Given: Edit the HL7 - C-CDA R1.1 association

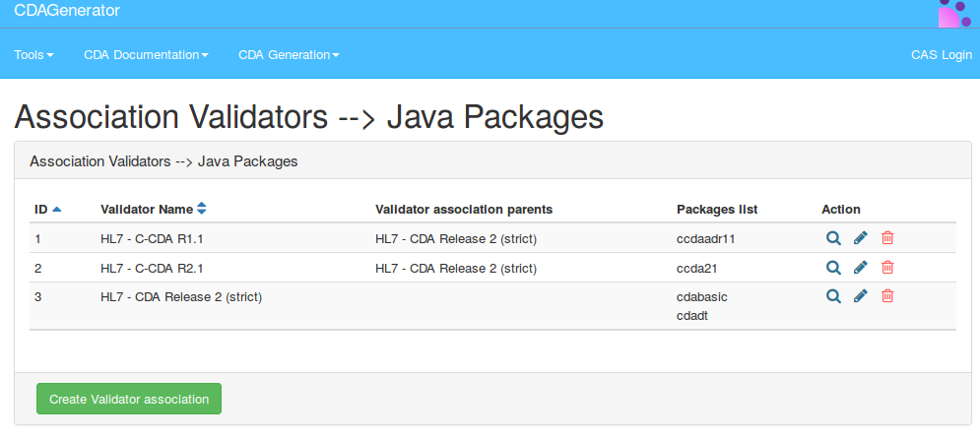Looking at the screenshot, I should tap(860, 238).
